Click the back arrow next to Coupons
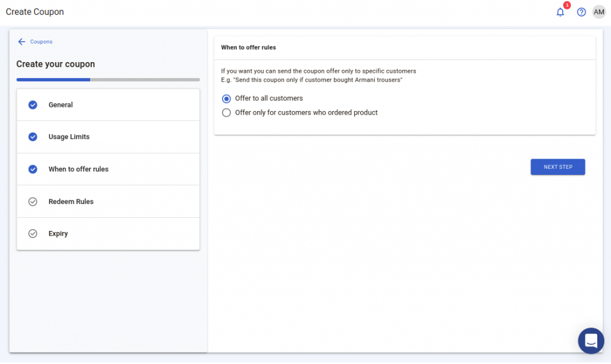The image size is (611, 364). [x=21, y=42]
